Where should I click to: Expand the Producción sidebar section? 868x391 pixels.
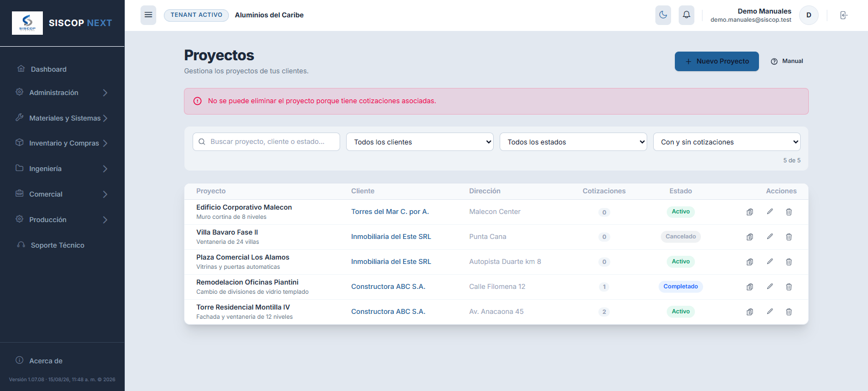pyautogui.click(x=62, y=220)
